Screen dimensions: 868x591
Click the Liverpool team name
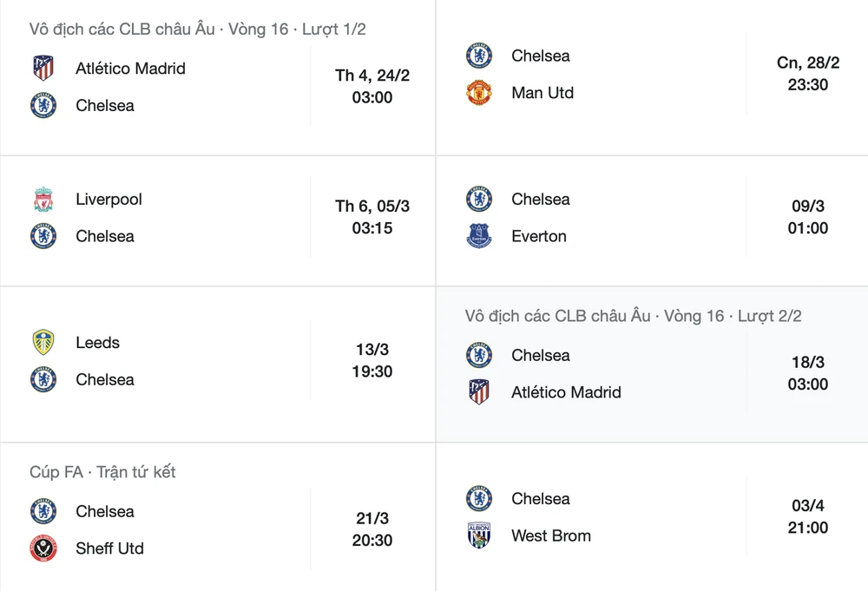coord(108,200)
